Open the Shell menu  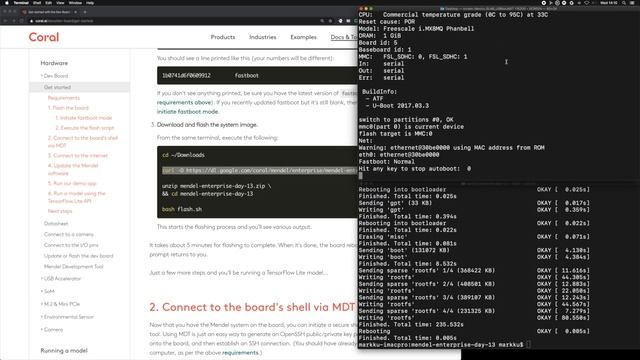point(37,3)
